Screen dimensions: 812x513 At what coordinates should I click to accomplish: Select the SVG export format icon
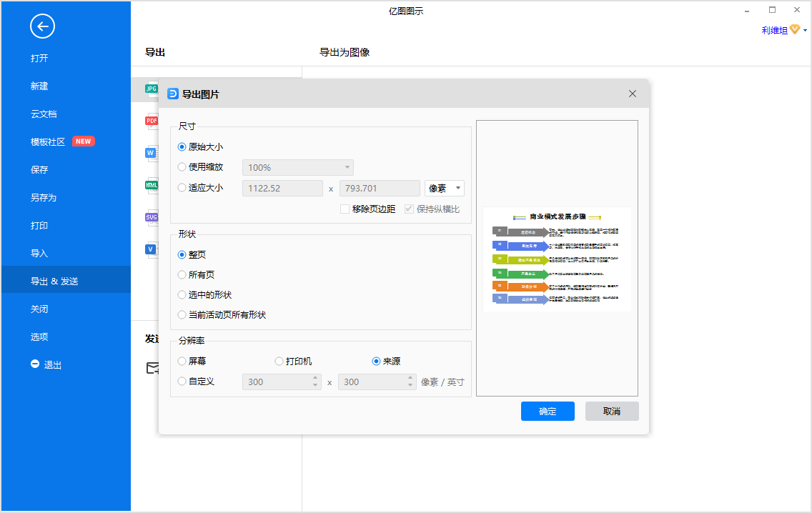click(152, 217)
